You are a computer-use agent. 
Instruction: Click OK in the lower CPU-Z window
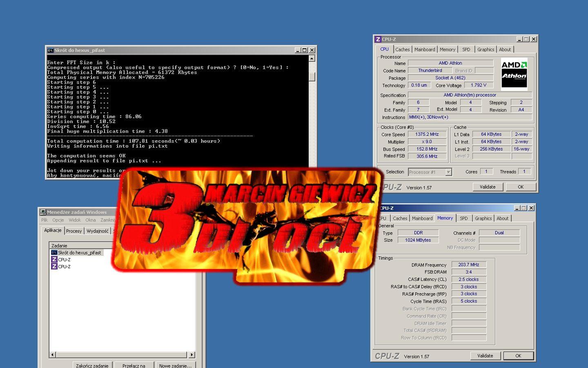pos(518,356)
